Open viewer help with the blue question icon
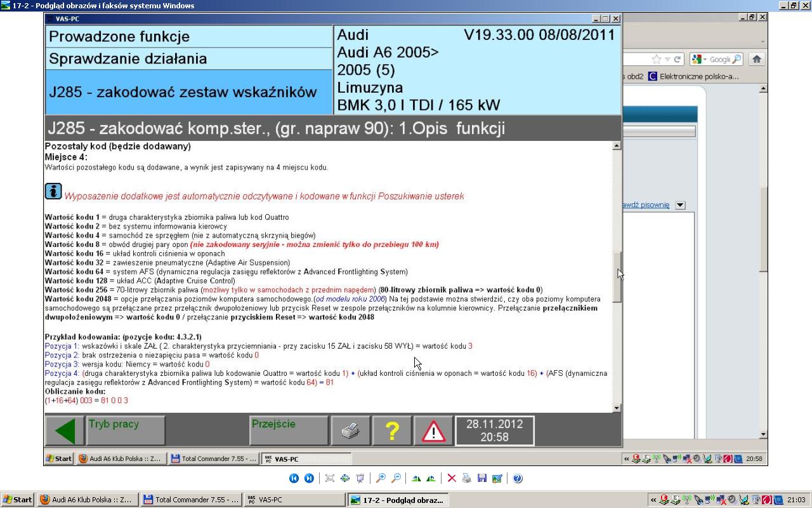812x508 pixels. point(518,478)
